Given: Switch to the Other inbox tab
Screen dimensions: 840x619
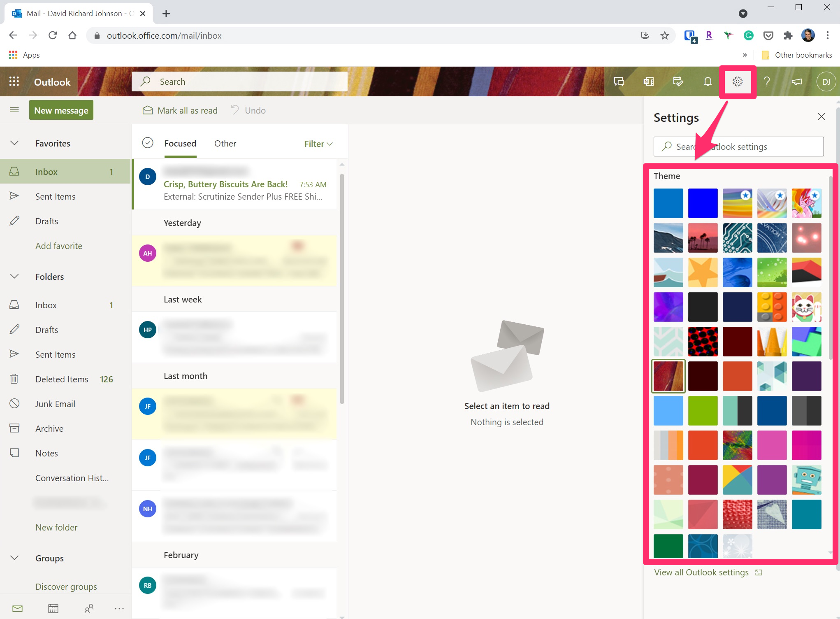Looking at the screenshot, I should click(x=224, y=144).
